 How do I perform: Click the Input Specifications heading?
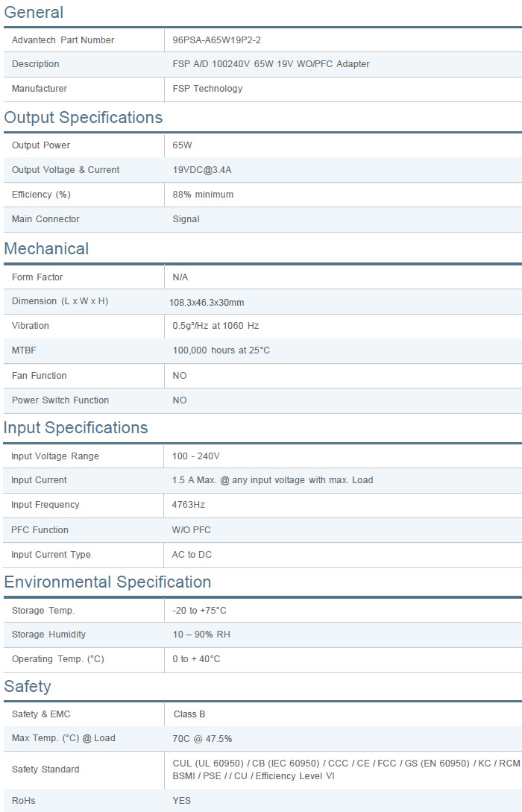coord(76,428)
